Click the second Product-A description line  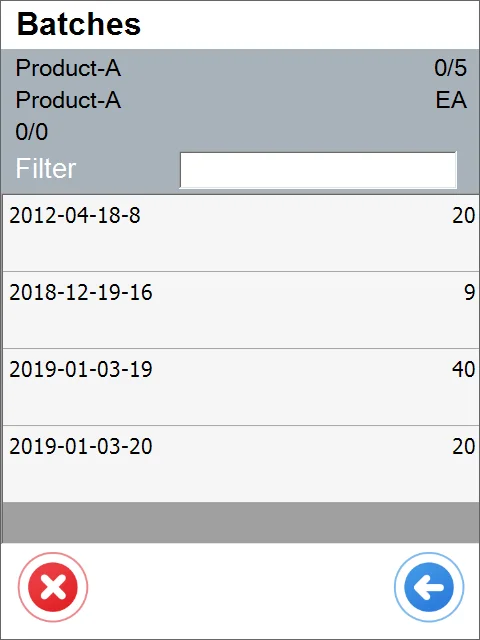[68, 100]
